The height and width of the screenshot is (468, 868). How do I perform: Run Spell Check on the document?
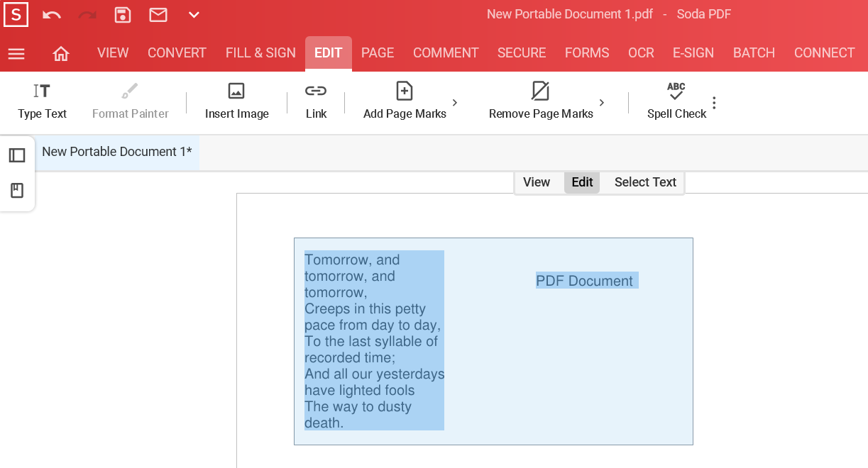[x=676, y=102]
